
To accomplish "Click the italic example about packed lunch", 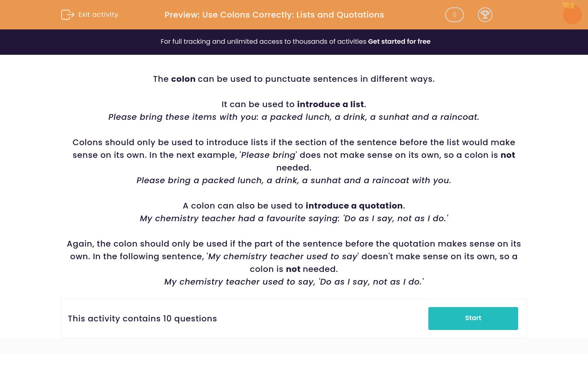I will coord(294,117).
